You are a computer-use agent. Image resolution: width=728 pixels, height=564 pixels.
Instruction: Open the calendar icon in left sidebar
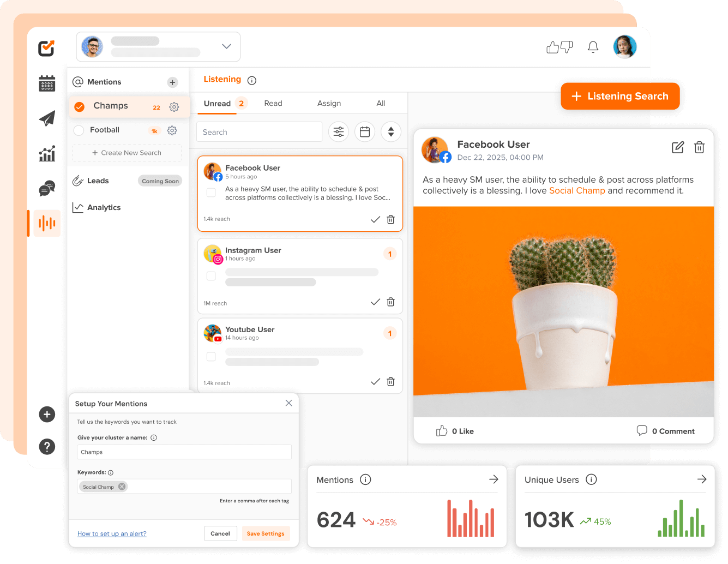47,83
